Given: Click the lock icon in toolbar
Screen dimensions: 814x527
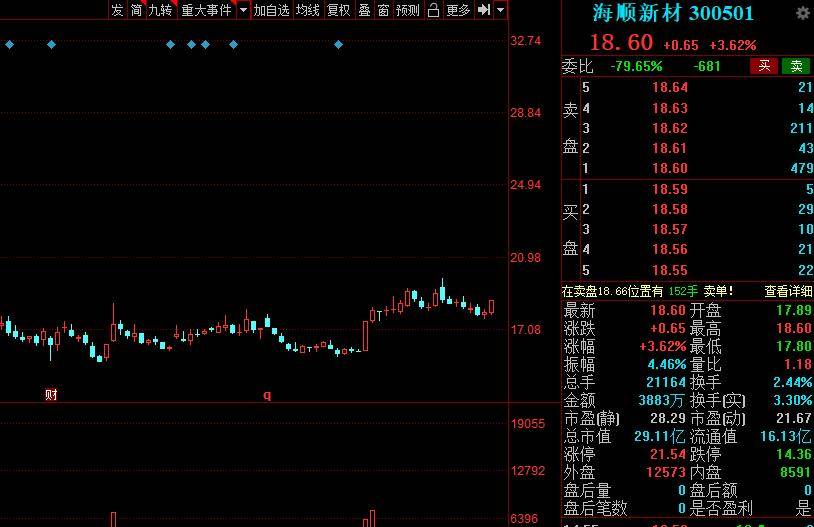Looking at the screenshot, I should click(x=433, y=10).
